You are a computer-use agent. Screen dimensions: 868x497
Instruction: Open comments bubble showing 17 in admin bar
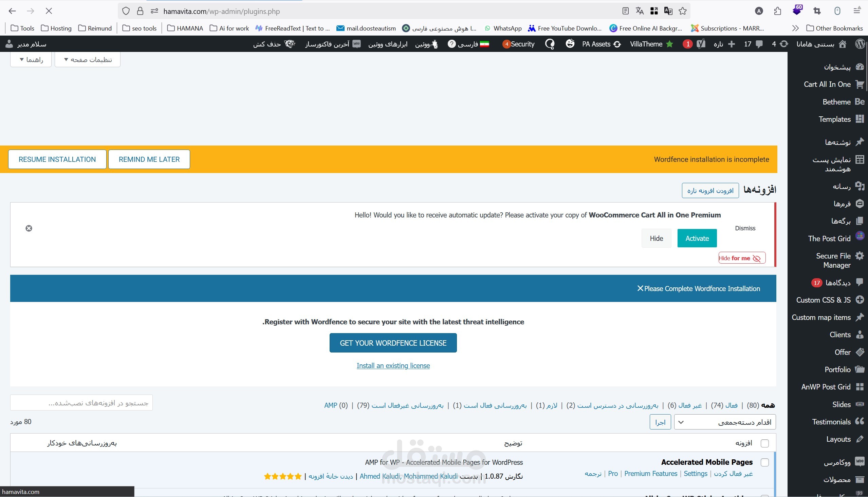tap(754, 44)
